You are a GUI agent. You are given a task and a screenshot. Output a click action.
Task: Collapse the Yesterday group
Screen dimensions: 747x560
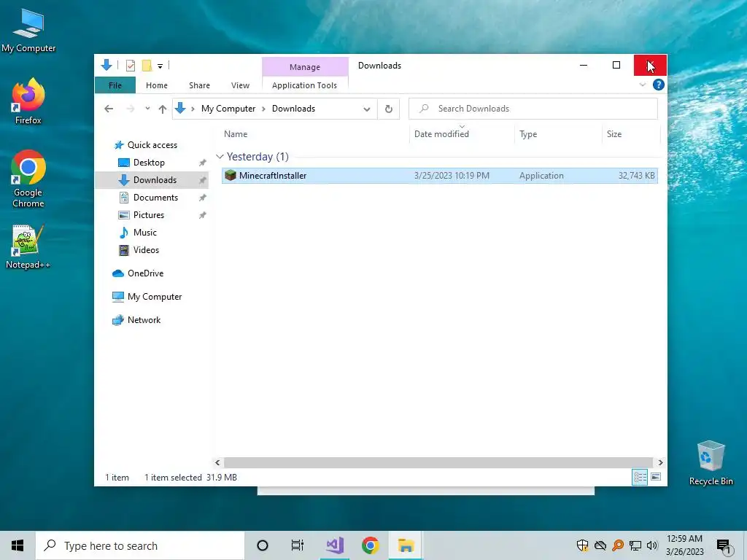(220, 157)
